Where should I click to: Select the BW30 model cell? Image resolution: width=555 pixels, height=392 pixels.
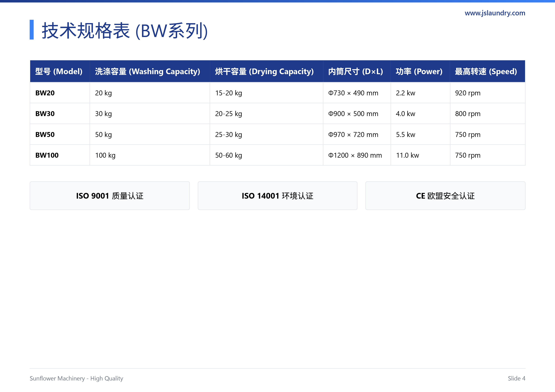(x=60, y=114)
